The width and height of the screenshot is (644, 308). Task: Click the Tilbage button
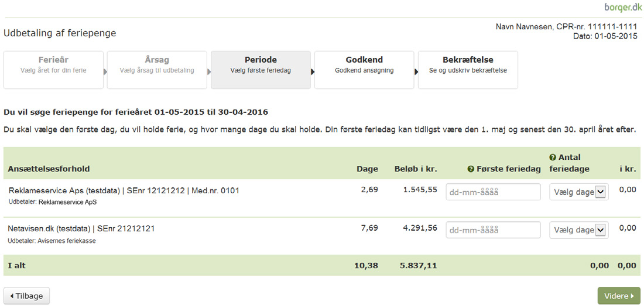coord(27,296)
